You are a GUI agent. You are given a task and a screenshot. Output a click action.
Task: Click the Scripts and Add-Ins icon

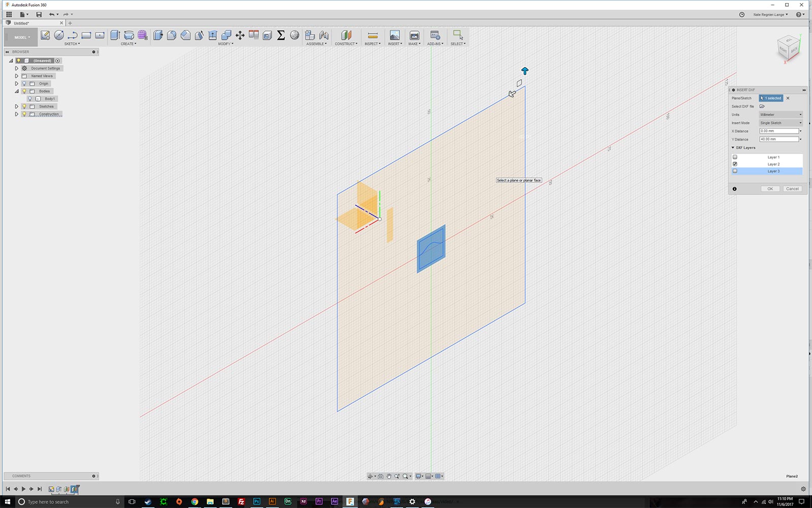tap(435, 35)
